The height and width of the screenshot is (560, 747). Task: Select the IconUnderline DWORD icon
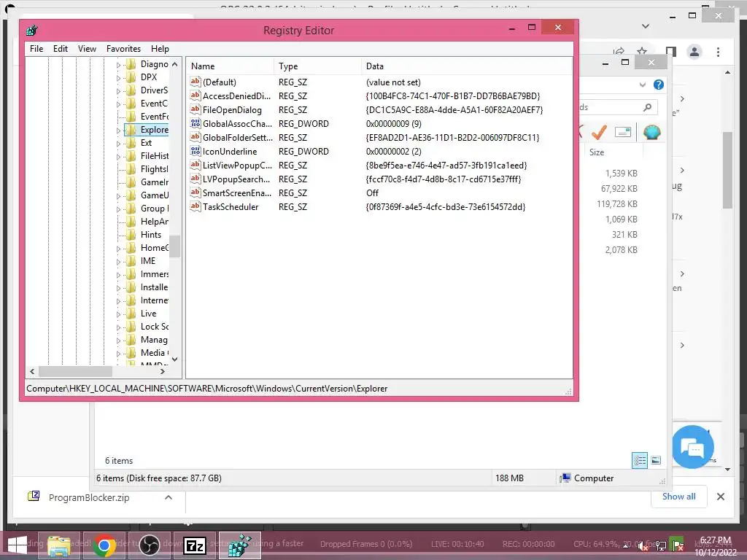(x=196, y=151)
